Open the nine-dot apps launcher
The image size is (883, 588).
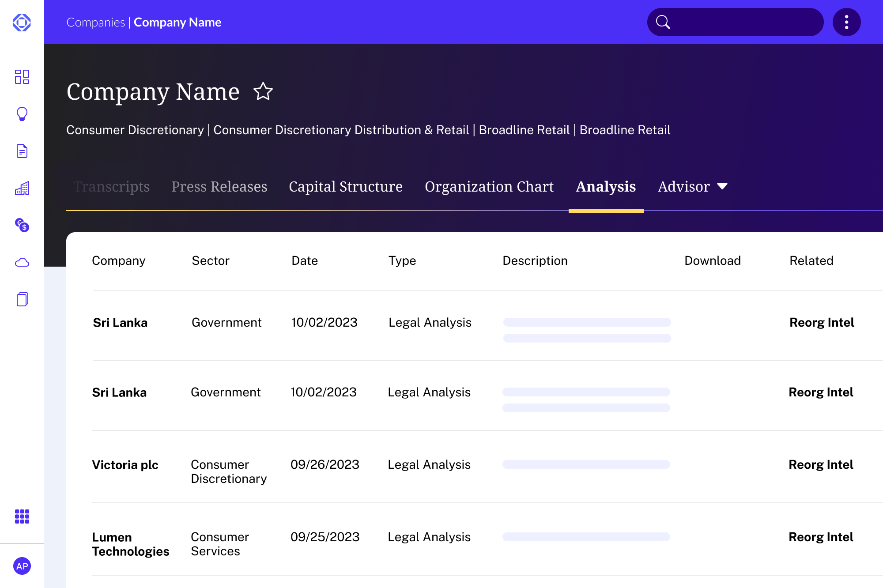pyautogui.click(x=22, y=516)
